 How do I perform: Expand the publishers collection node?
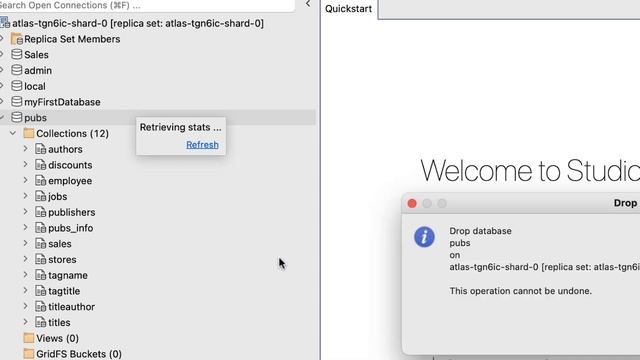pos(25,212)
